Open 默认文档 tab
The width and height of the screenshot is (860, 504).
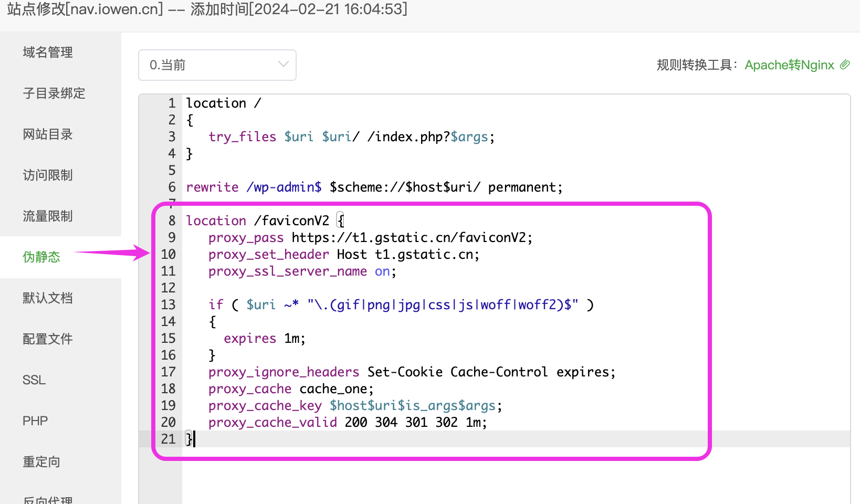[x=48, y=298]
